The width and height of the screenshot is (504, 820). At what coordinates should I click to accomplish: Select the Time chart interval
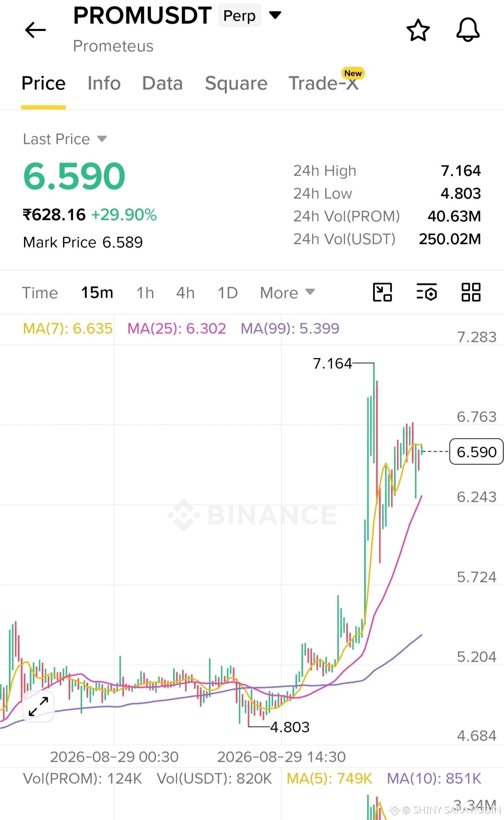pyautogui.click(x=40, y=293)
